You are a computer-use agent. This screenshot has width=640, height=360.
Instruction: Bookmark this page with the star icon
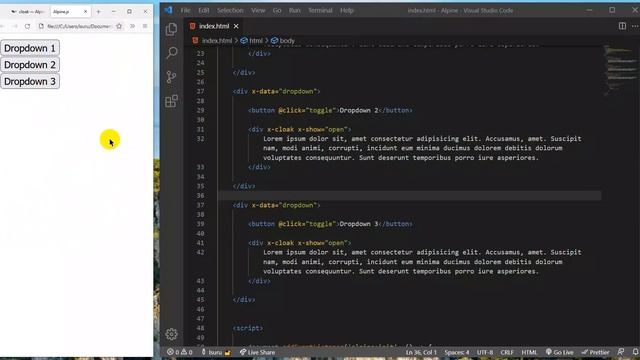click(119, 26)
